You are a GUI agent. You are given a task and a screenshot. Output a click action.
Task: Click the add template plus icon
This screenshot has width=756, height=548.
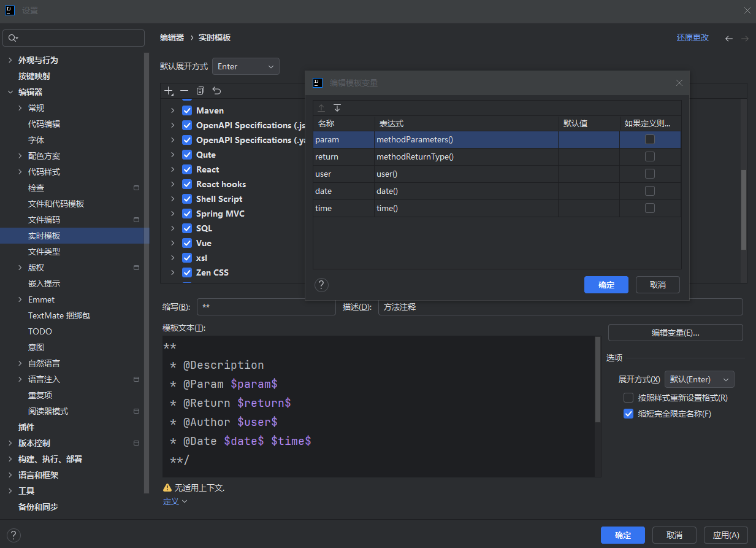coord(169,91)
